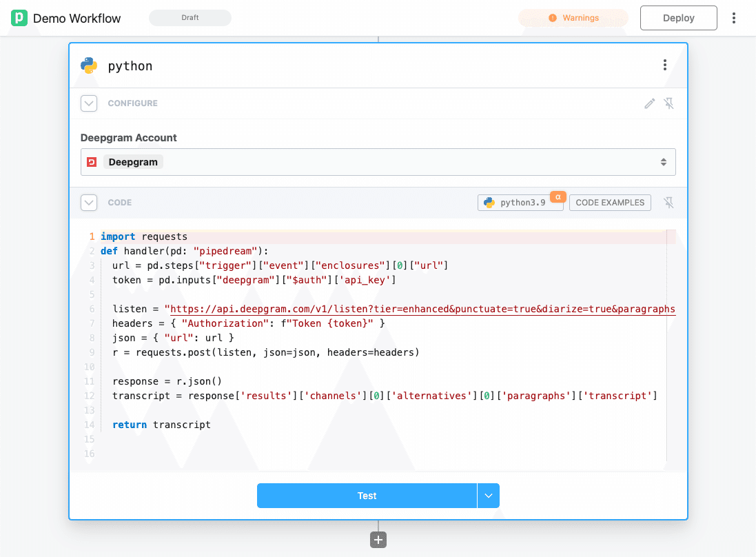Click the def handler line of code
Screen dimensions: 756x557
[x=184, y=251]
